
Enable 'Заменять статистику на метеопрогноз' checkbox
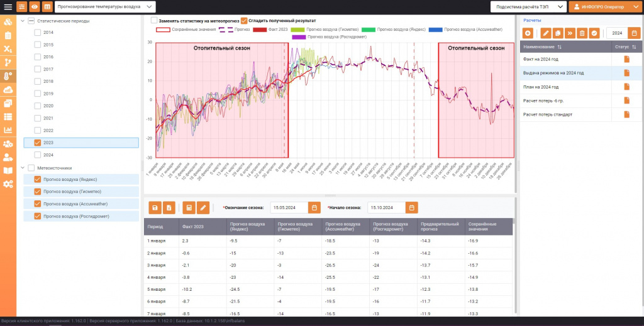tap(154, 20)
